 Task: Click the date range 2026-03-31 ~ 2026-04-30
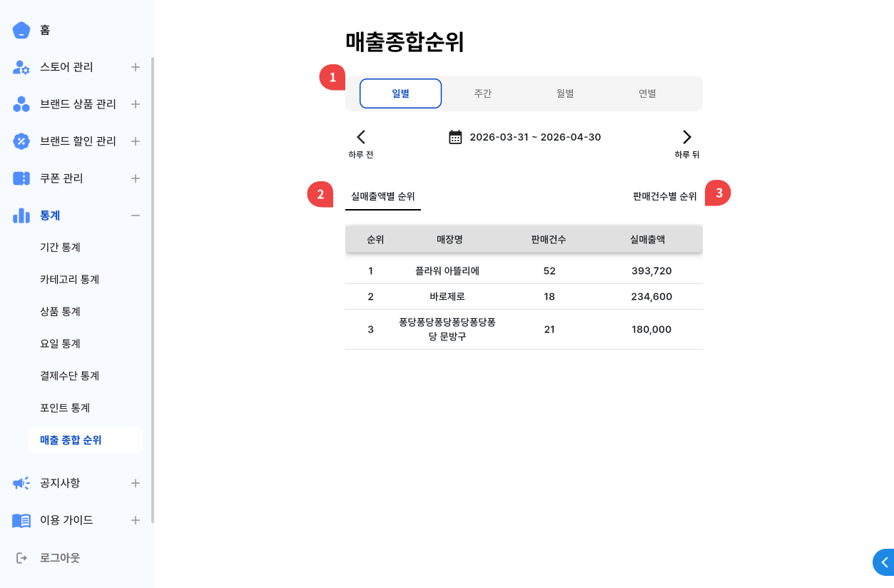[535, 137]
